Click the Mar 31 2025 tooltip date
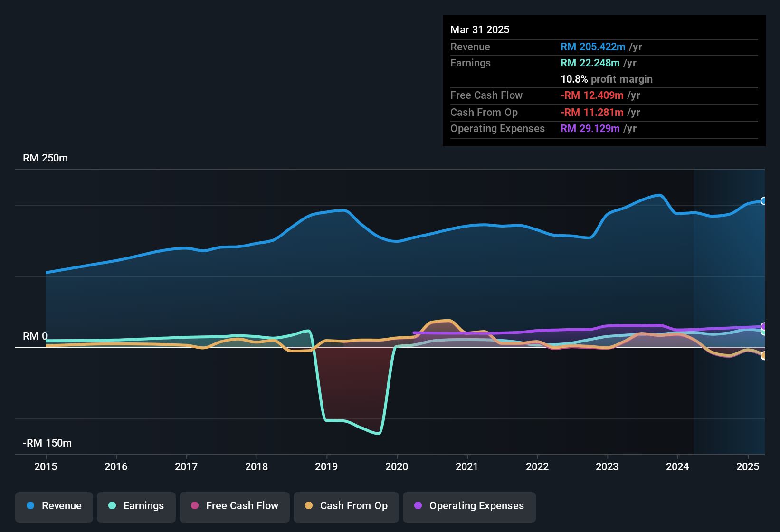Image resolution: width=780 pixels, height=532 pixels. pyautogui.click(x=480, y=29)
